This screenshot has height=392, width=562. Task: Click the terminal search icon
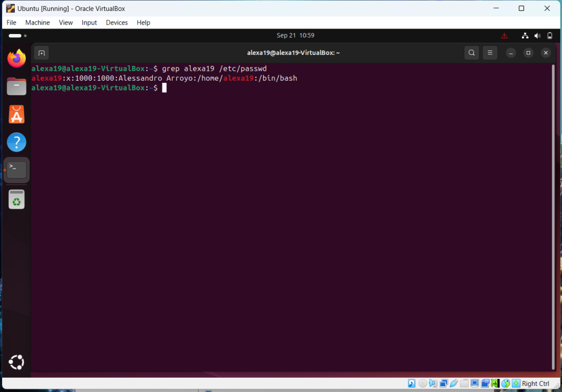[471, 53]
